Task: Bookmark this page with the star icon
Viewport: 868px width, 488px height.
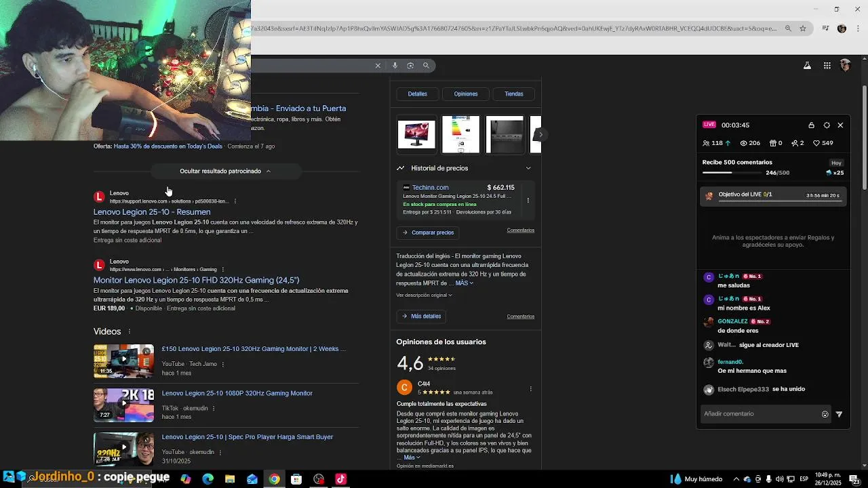Action: tap(803, 28)
